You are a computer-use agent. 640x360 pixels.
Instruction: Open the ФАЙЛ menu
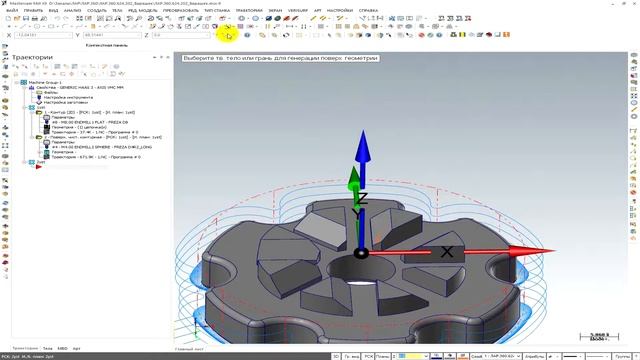(x=12, y=11)
